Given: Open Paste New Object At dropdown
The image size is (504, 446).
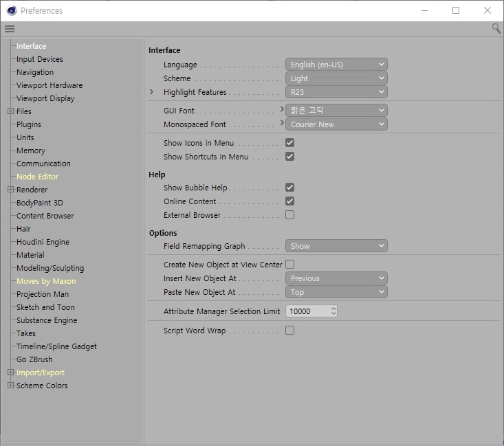Looking at the screenshot, I should coord(336,292).
